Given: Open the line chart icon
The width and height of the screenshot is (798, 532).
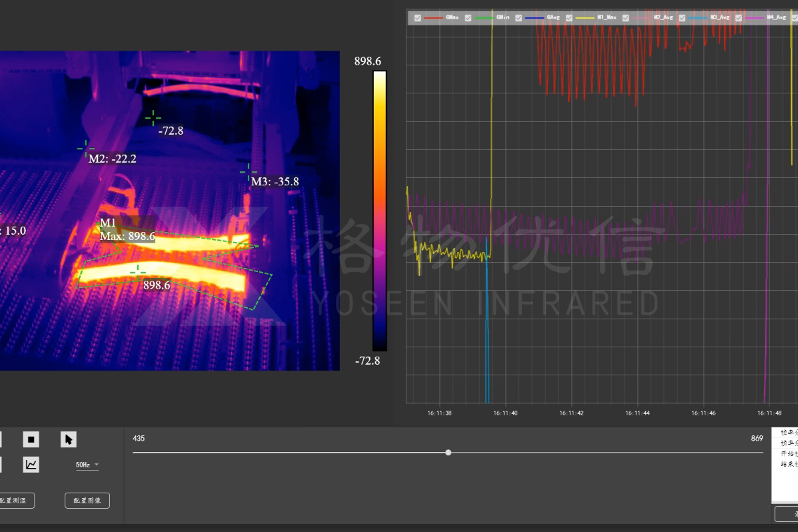Looking at the screenshot, I should coord(31,465).
